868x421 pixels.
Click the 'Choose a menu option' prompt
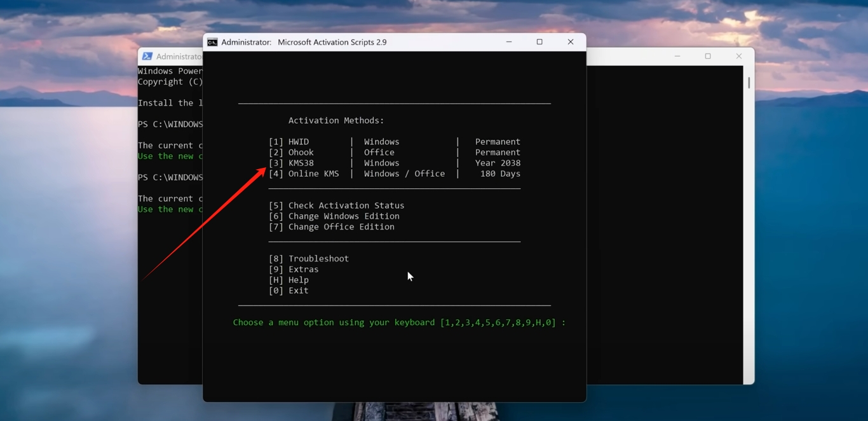(x=399, y=322)
